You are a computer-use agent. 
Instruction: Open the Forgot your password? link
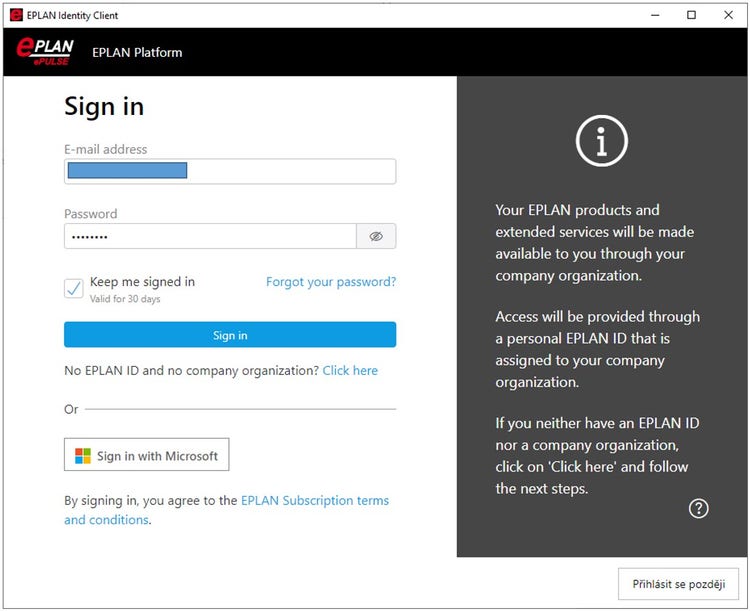point(330,282)
